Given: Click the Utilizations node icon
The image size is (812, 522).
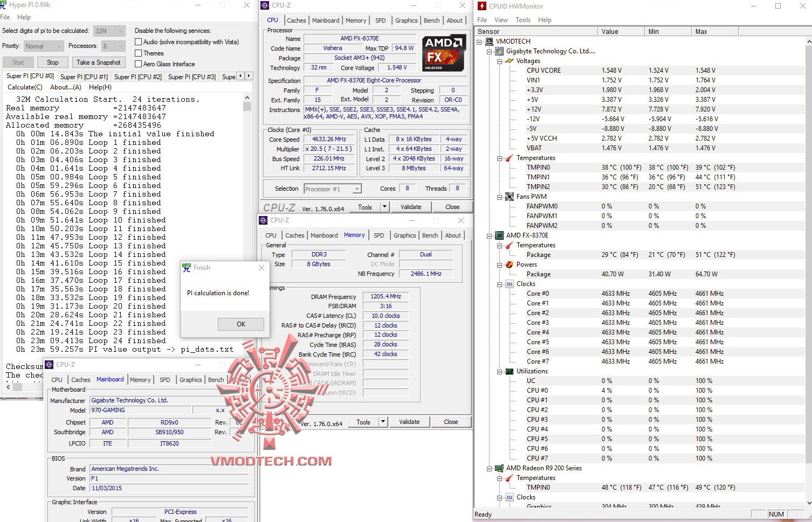Looking at the screenshot, I should pos(510,371).
